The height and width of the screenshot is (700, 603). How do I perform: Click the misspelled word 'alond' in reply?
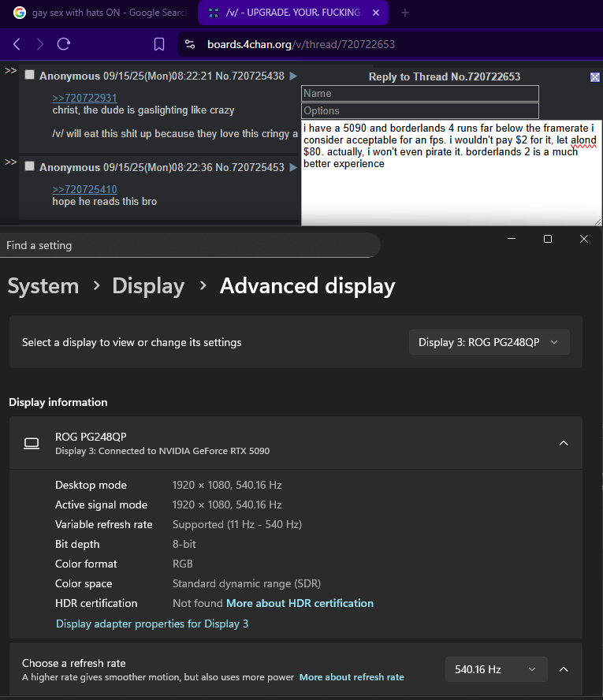583,140
